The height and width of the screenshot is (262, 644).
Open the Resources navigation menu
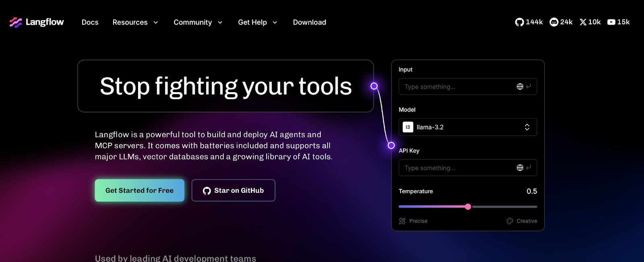tap(135, 23)
